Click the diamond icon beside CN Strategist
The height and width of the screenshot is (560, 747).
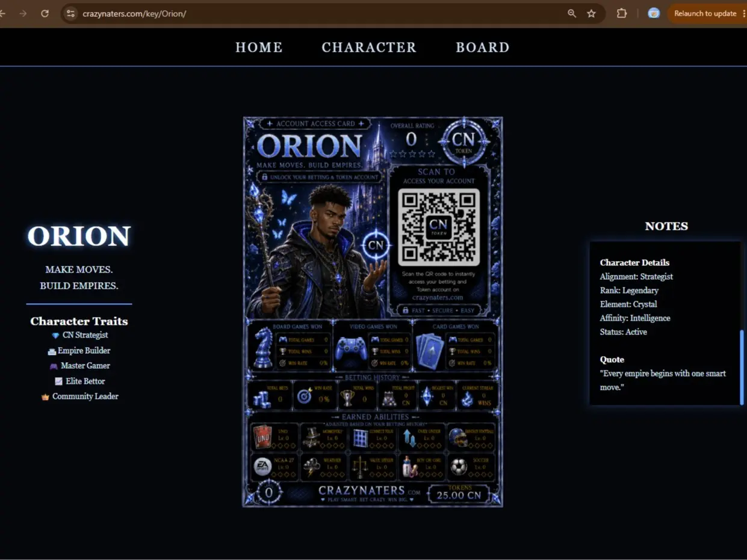tap(56, 336)
